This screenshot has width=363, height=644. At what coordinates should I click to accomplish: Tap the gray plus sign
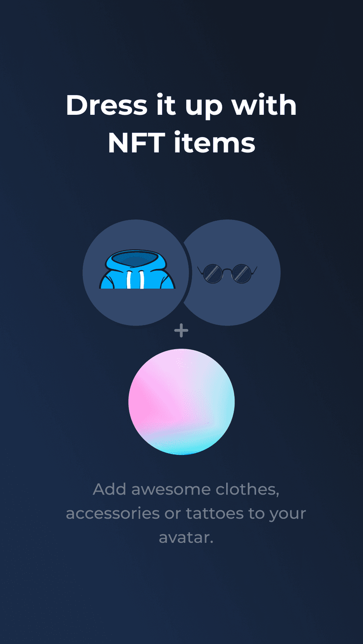click(x=181, y=330)
